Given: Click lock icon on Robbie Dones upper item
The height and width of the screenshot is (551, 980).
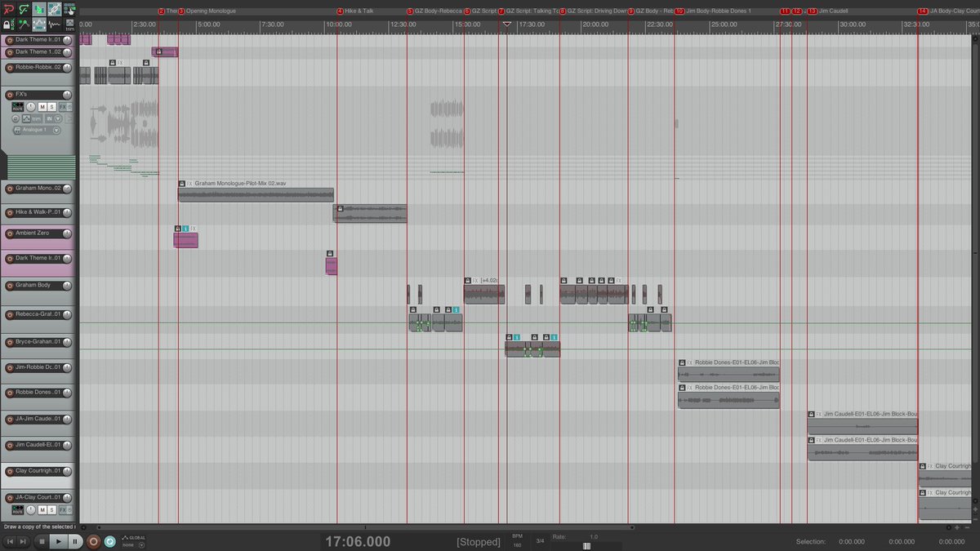Looking at the screenshot, I should click(682, 362).
